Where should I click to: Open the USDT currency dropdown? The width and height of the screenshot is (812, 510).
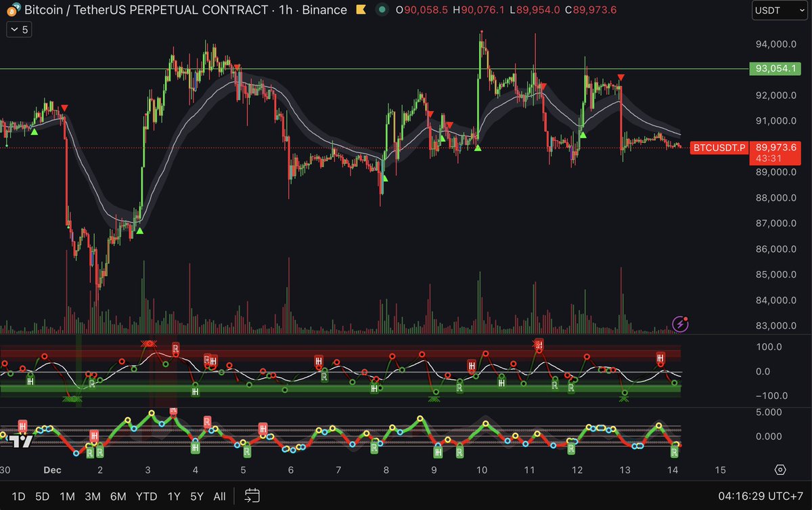pyautogui.click(x=779, y=10)
